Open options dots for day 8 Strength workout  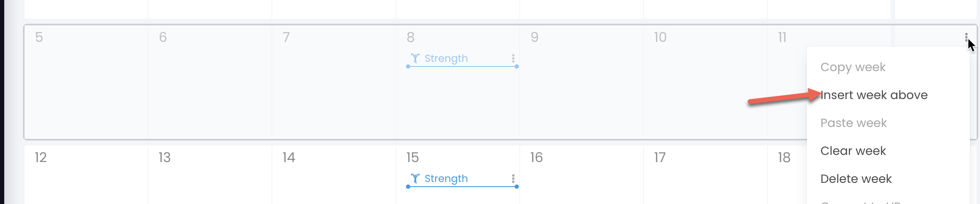click(x=513, y=58)
